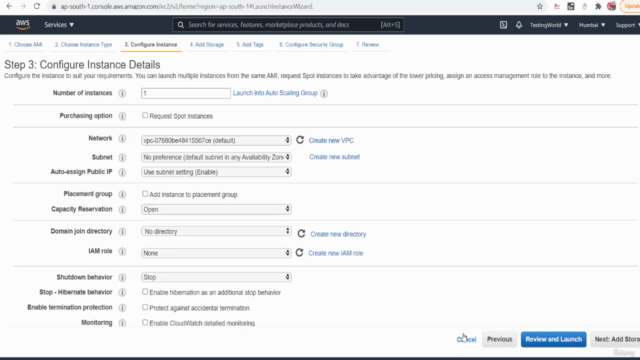Refresh the IAM role list

tap(299, 253)
